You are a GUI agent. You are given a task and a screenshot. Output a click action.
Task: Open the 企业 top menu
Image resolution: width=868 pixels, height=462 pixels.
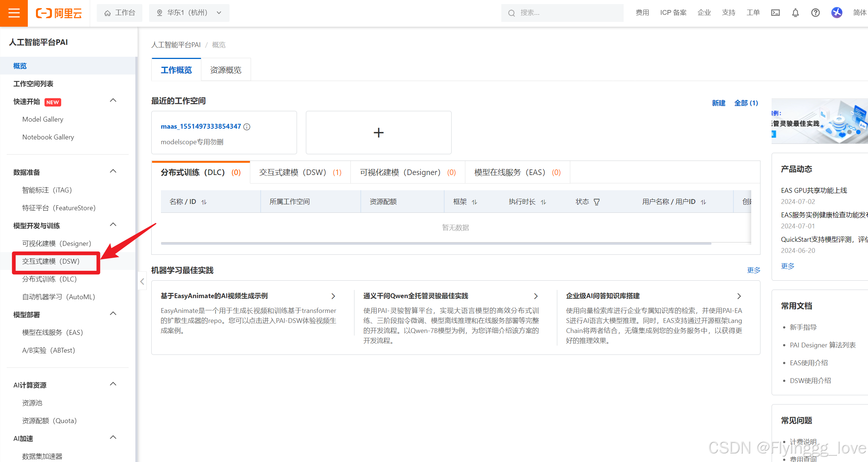704,13
